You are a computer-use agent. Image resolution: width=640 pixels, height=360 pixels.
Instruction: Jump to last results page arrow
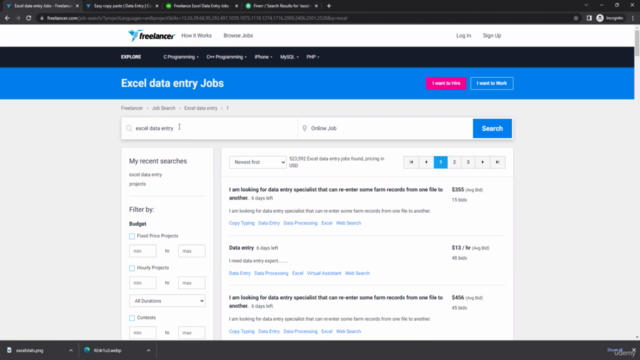498,162
